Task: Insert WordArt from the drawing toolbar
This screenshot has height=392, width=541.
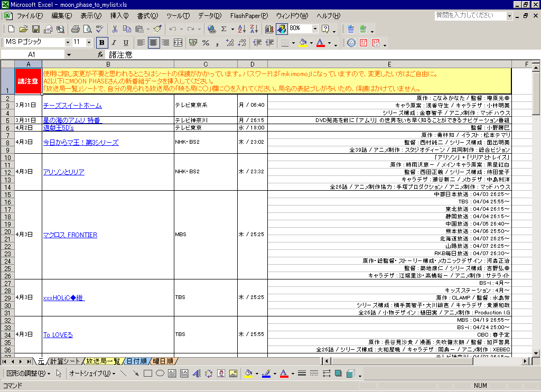Action: pyautogui.click(x=197, y=374)
